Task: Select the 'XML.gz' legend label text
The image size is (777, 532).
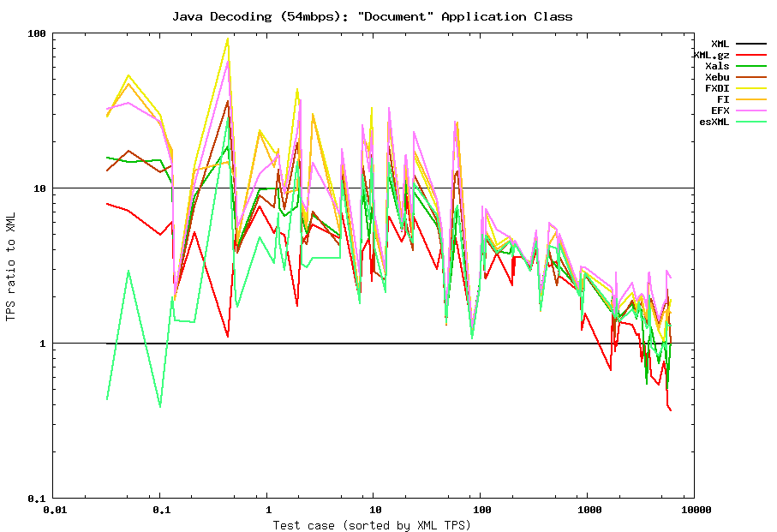Action: coord(711,55)
